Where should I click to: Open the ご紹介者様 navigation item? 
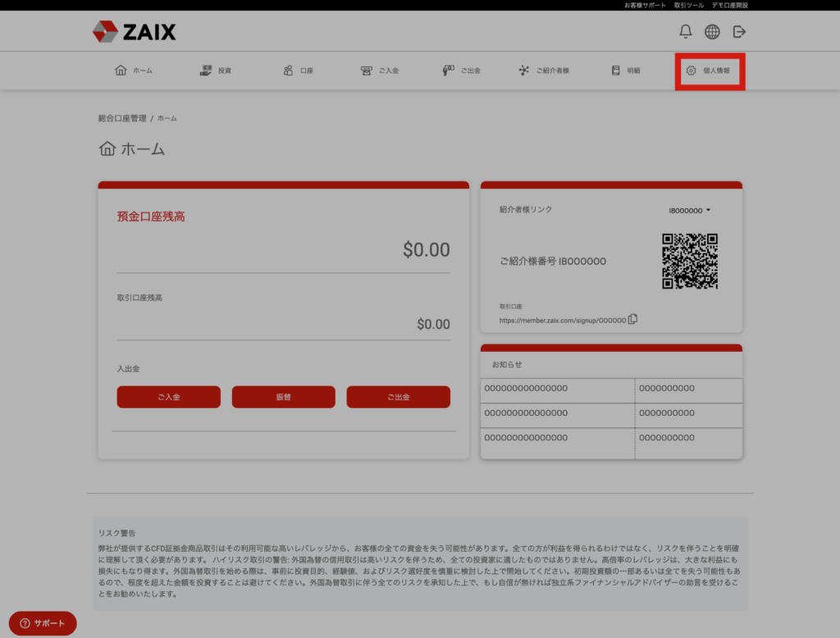pyautogui.click(x=544, y=71)
